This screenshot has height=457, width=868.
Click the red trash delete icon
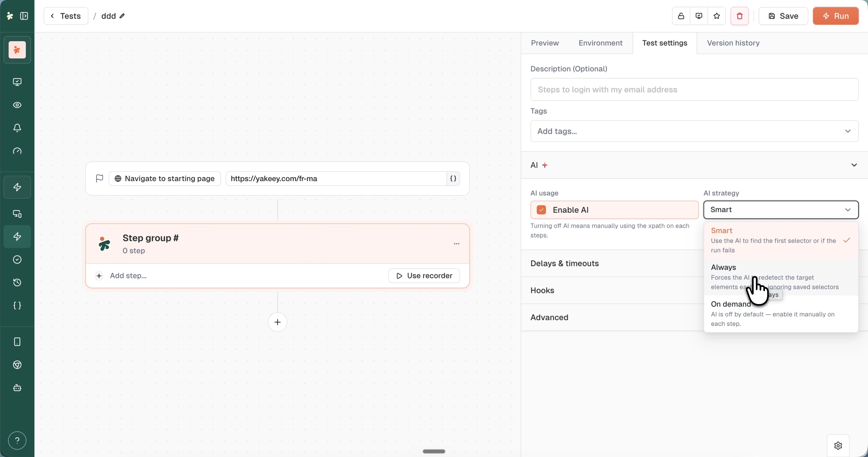click(x=740, y=16)
